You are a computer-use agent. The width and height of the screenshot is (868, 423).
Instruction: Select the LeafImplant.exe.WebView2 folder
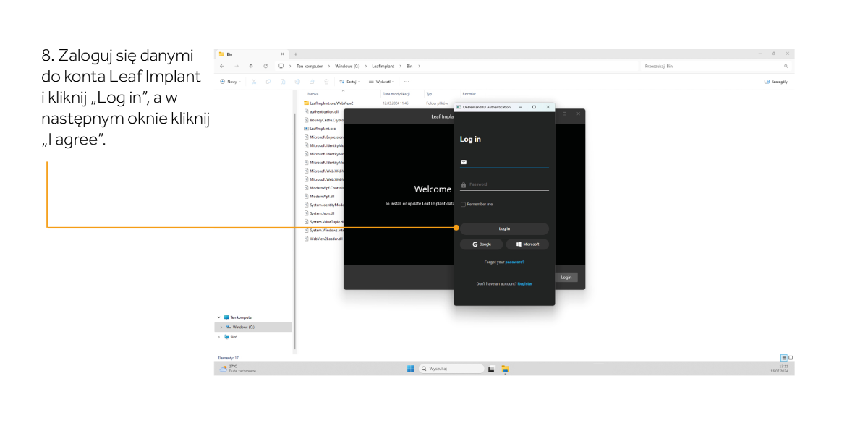pos(328,103)
